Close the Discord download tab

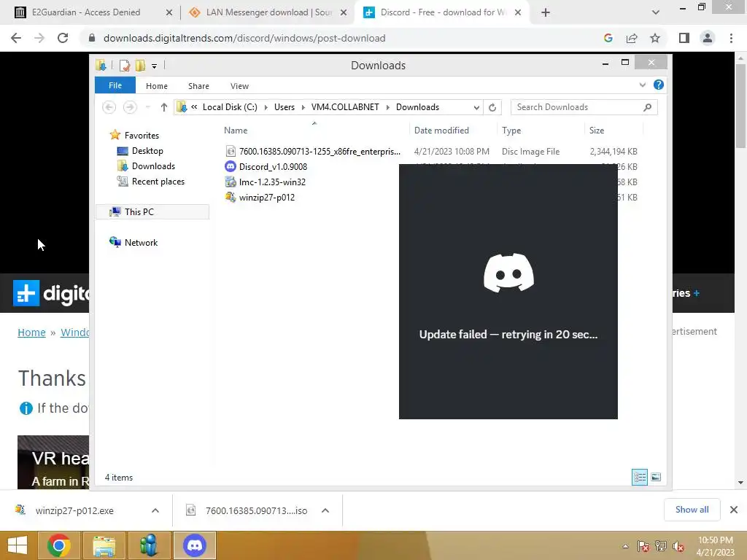coord(518,12)
